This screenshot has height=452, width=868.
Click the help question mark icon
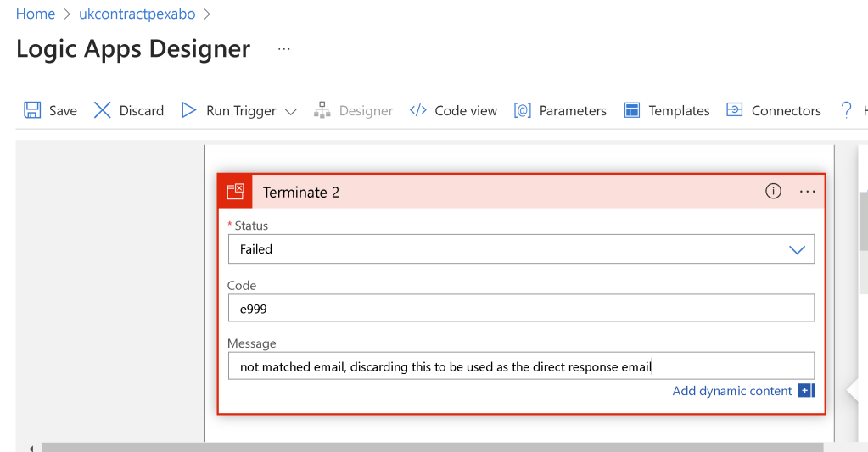pyautogui.click(x=846, y=110)
